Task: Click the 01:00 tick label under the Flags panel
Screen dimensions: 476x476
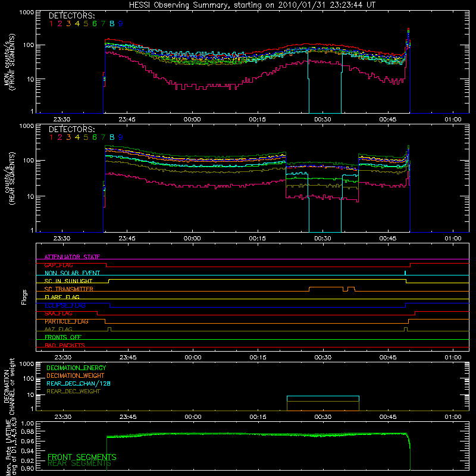Action: (x=453, y=358)
